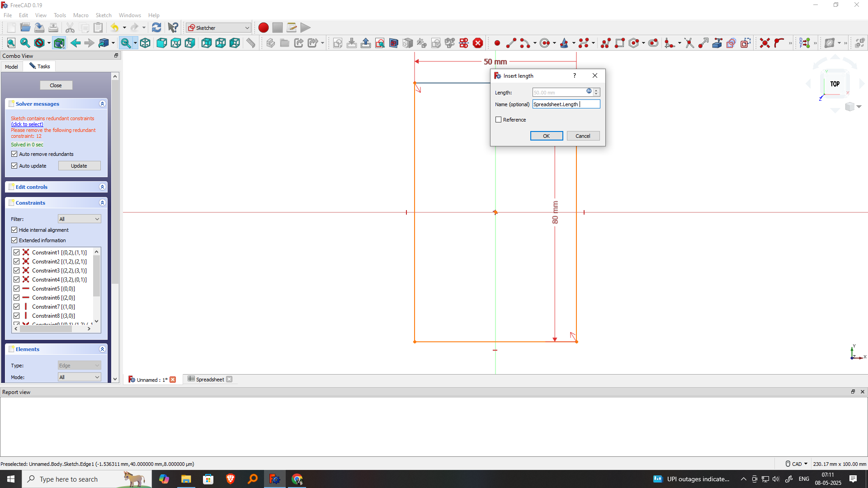Select the Trim Edge tool

tap(689, 43)
